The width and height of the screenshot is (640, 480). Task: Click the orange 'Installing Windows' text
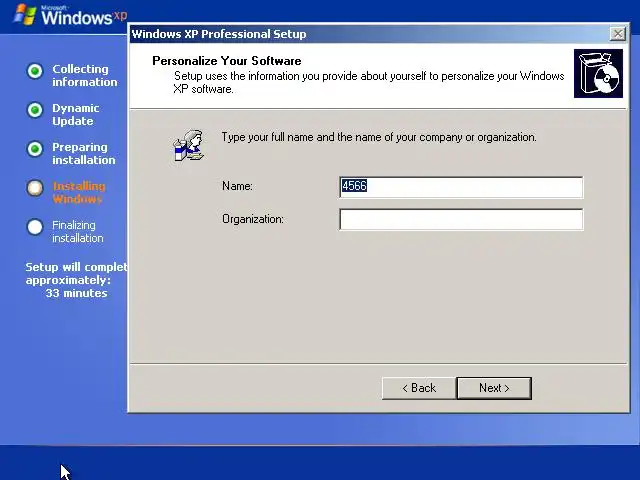click(79, 193)
